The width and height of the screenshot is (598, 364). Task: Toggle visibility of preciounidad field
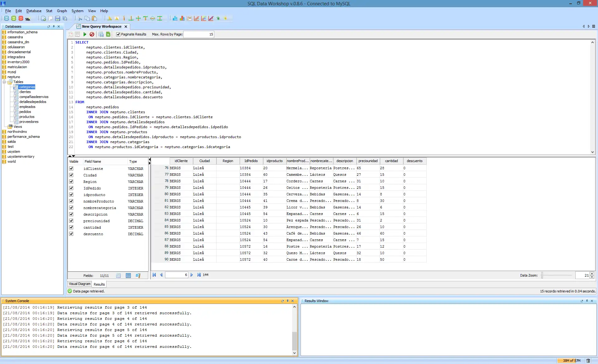point(71,221)
